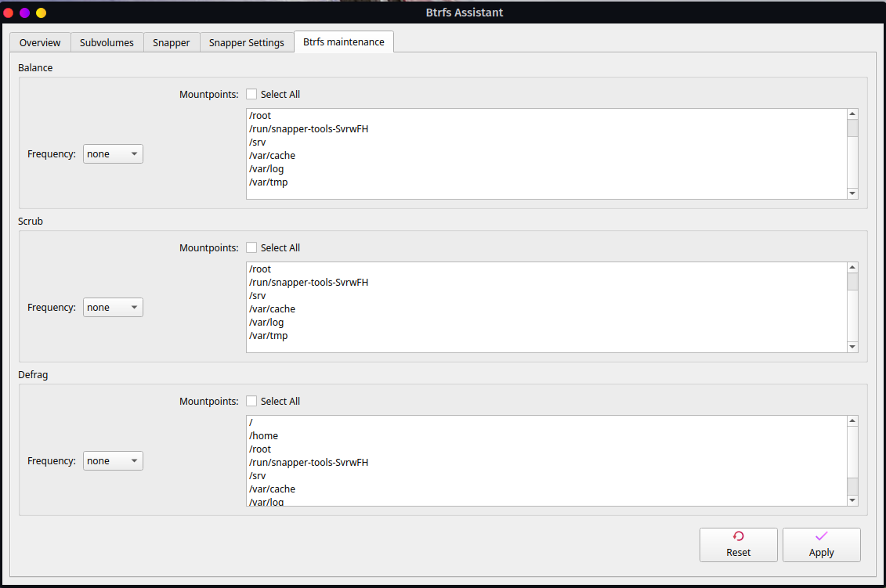Screen dimensions: 886x588
Task: Click the circular reset arrow icon
Action: pos(738,538)
